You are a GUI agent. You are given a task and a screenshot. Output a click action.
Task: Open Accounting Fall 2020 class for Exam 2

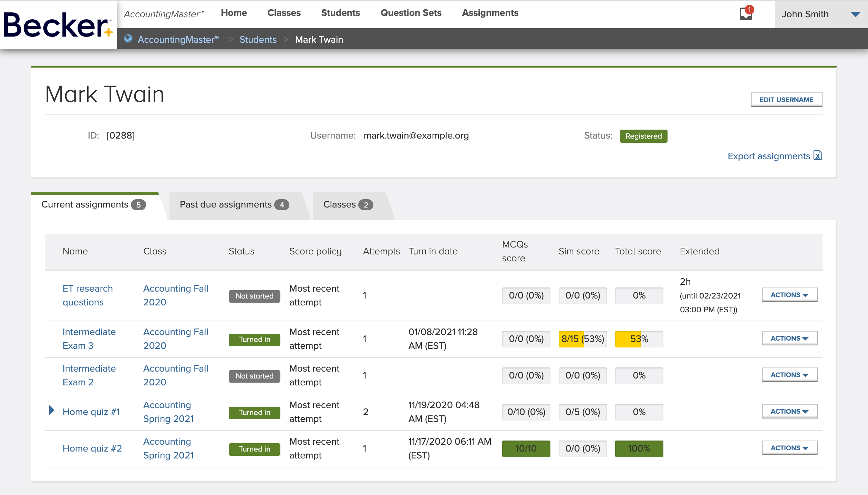pos(176,375)
